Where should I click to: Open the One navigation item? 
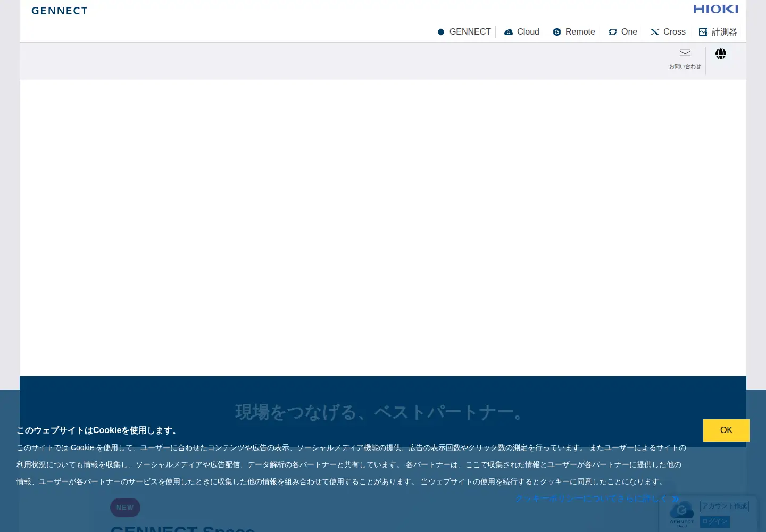pos(623,32)
